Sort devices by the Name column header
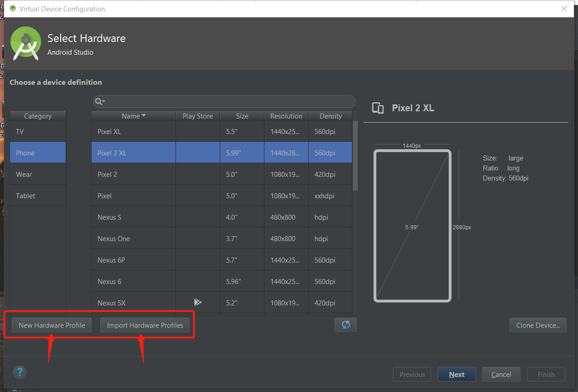The width and height of the screenshot is (578, 392). 133,116
